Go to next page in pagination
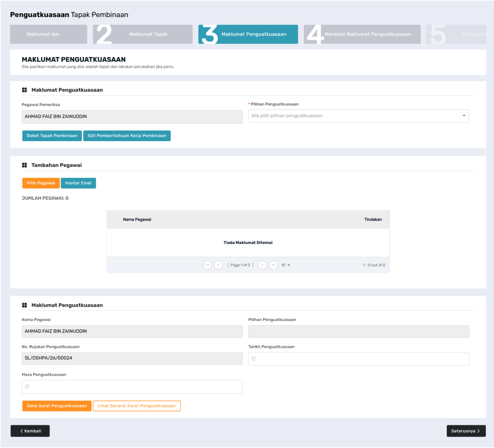The height and width of the screenshot is (448, 494). 262,265
